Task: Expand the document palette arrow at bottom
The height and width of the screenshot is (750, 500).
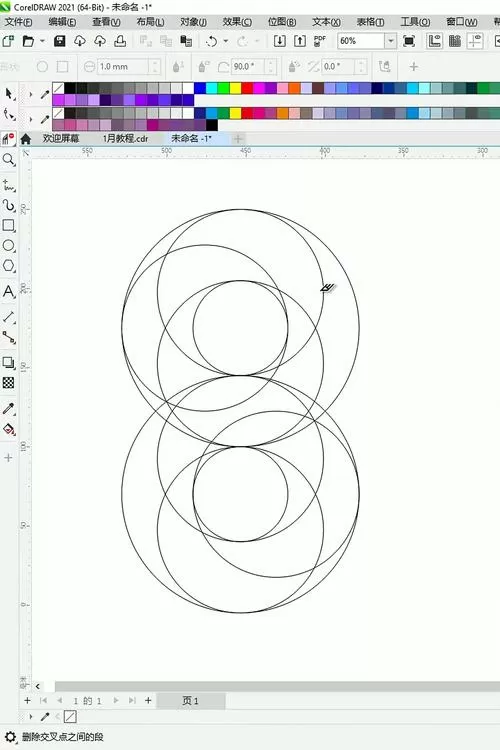Action: click(x=31, y=717)
